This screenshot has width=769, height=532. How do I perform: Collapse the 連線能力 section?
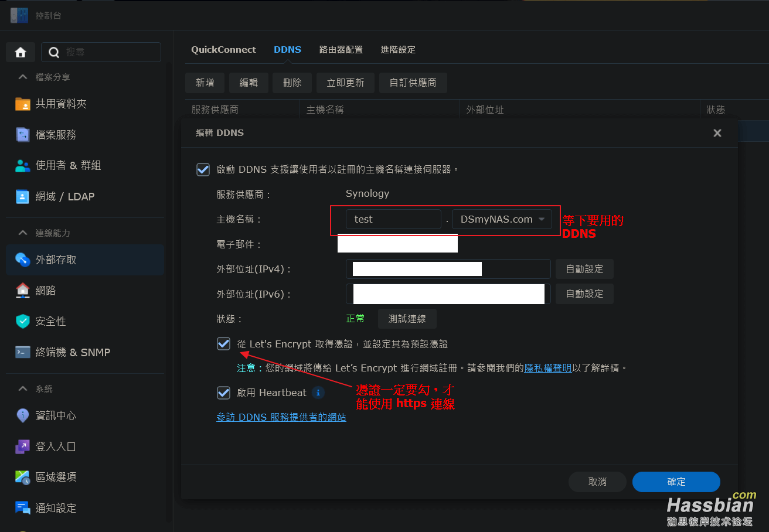click(23, 233)
